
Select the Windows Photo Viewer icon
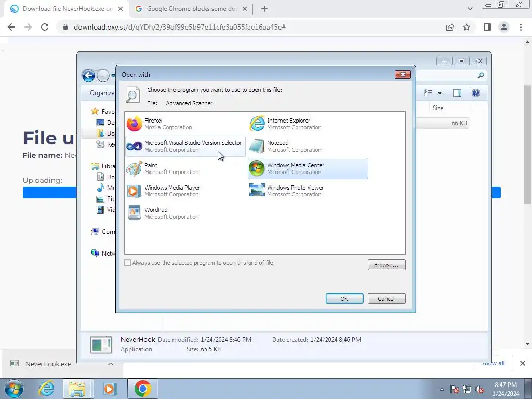(257, 190)
